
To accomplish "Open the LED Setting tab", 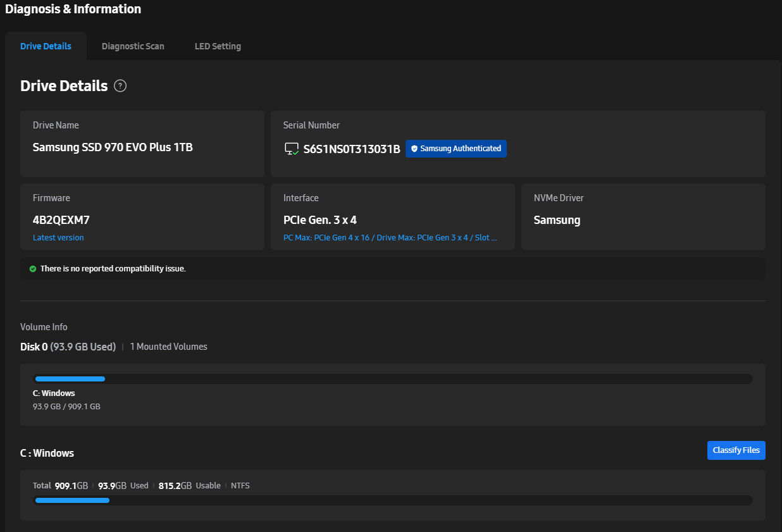I will [x=218, y=46].
